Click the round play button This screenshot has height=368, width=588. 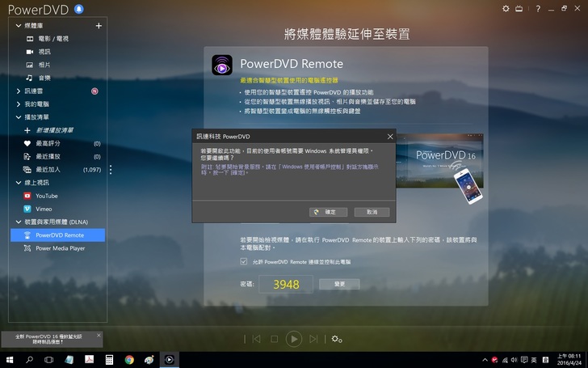click(294, 339)
